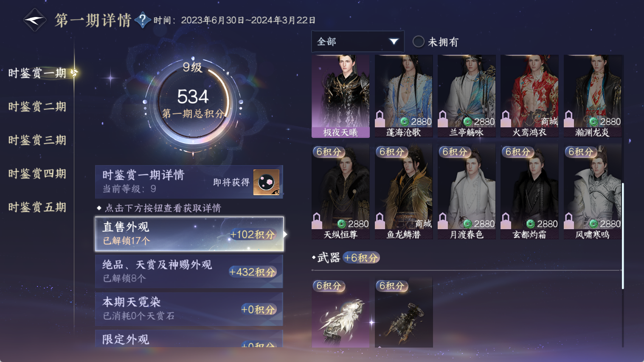Click the jade currency icon on 玄都灼霜
This screenshot has width=644, height=362.
[x=530, y=224]
